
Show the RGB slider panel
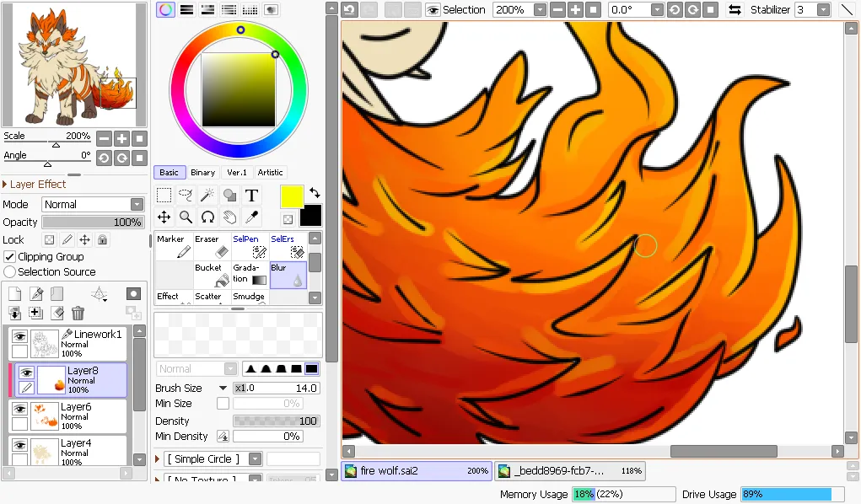click(186, 10)
